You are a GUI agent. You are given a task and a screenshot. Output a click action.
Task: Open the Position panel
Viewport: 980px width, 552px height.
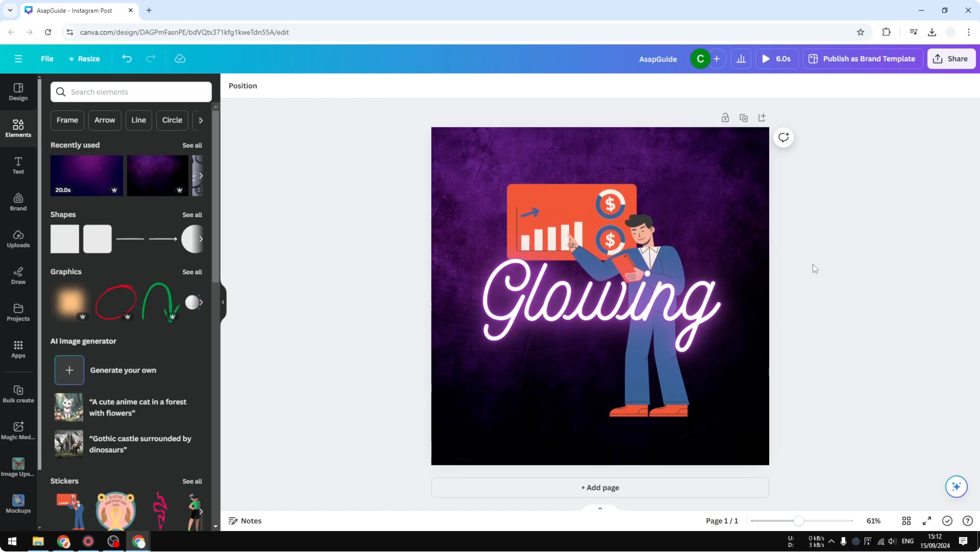point(243,86)
